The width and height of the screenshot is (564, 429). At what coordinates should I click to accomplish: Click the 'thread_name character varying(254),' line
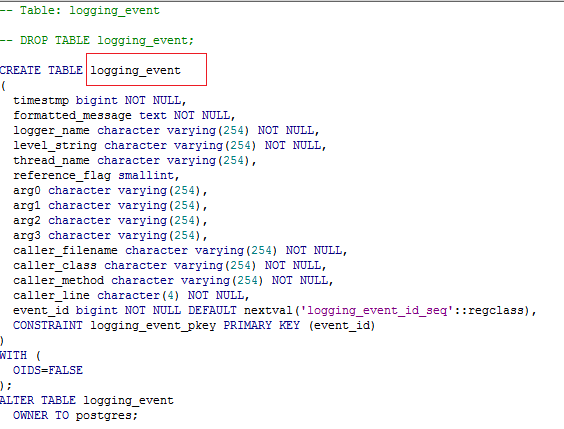point(135,160)
